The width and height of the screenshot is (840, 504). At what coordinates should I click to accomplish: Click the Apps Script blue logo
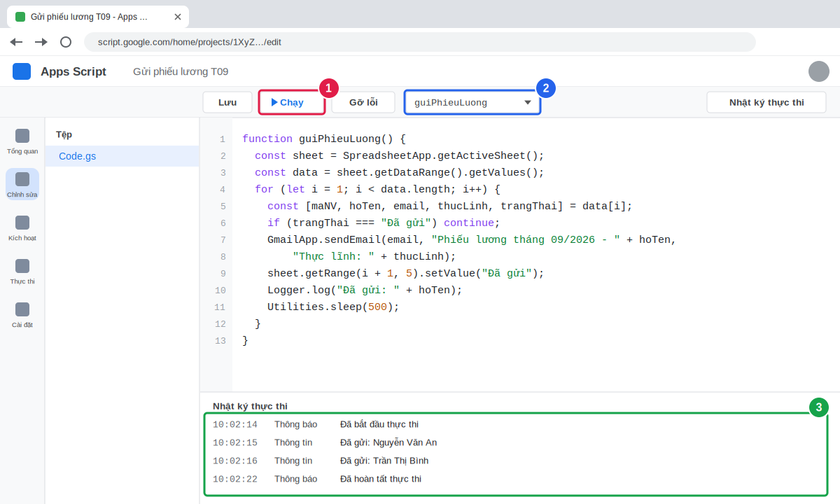[x=22, y=71]
